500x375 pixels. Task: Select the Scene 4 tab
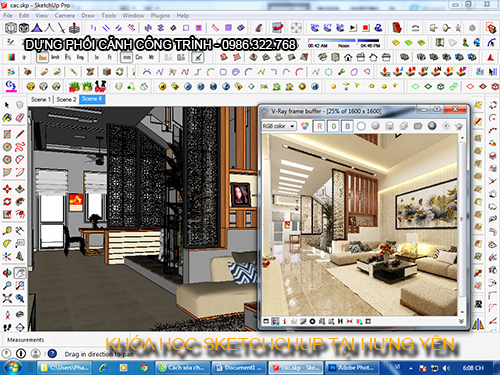92,99
